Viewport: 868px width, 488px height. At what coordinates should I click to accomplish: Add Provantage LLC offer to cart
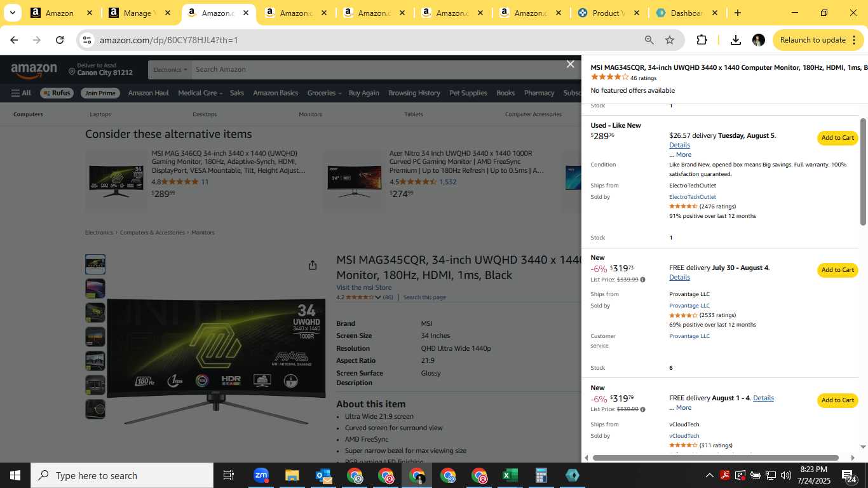837,270
